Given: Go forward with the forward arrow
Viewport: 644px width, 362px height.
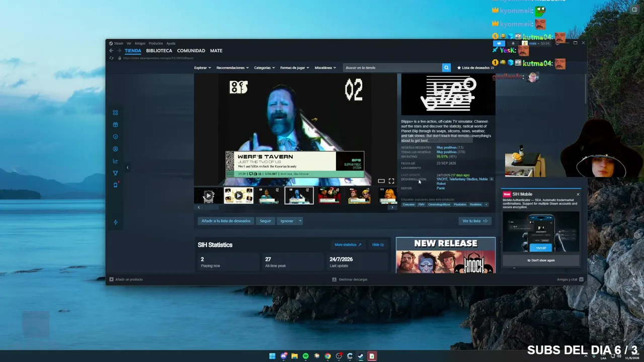Looking at the screenshot, I should pos(119,51).
